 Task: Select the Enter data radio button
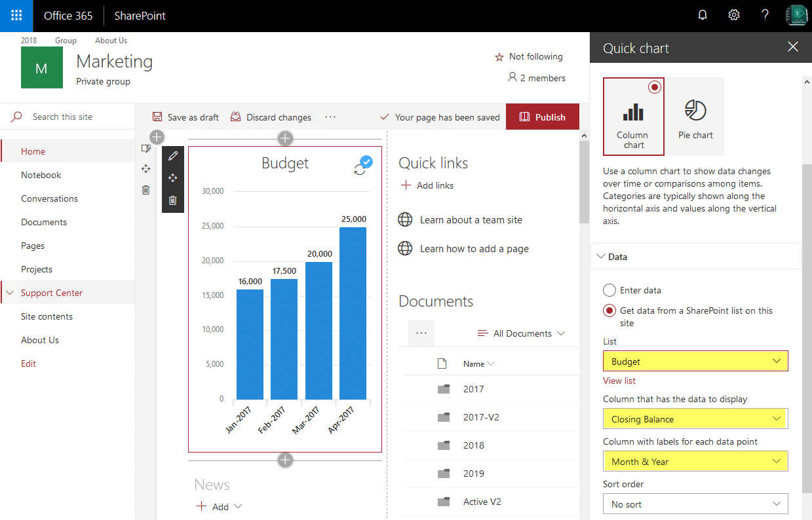609,290
